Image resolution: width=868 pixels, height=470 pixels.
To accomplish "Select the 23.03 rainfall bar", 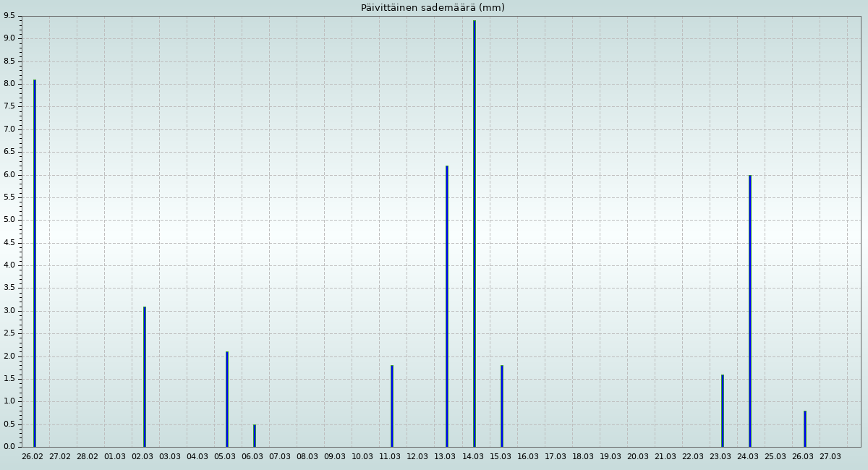I will point(723,410).
